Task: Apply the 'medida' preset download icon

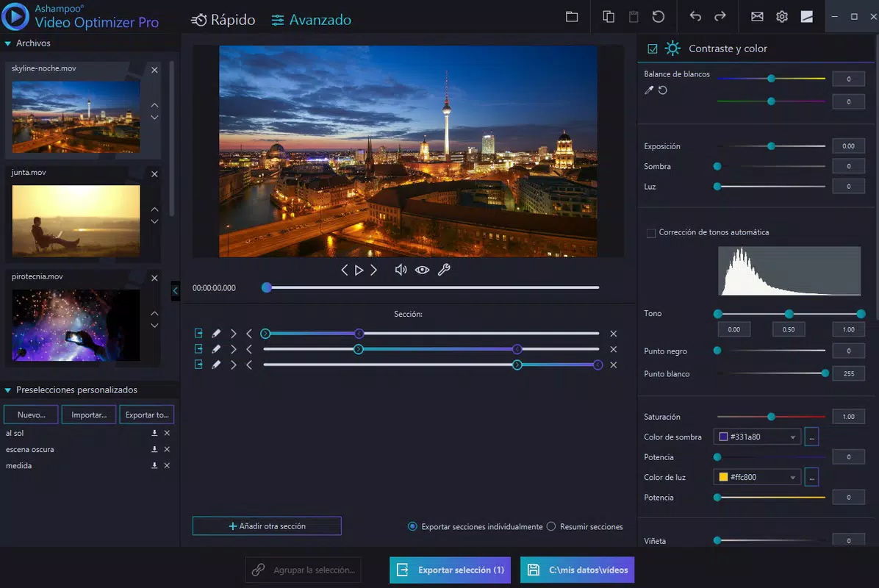Action: click(x=154, y=466)
